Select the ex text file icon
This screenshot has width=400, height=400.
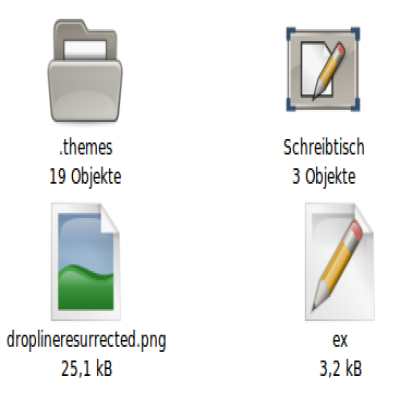pyautogui.click(x=340, y=262)
